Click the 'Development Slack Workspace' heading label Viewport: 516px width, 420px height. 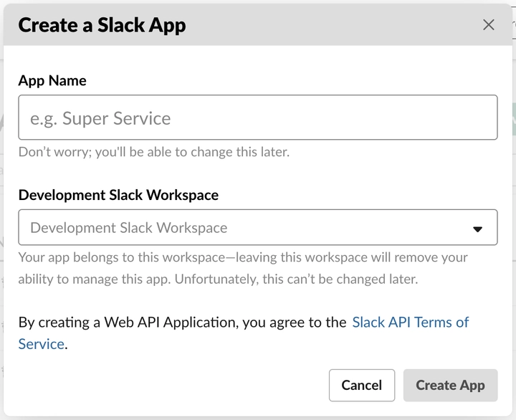tap(118, 195)
